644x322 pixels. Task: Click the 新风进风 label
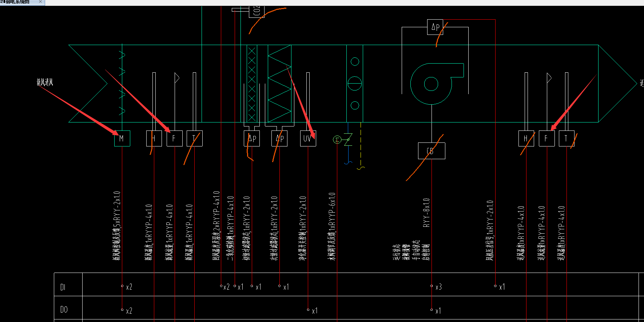[x=45, y=82]
